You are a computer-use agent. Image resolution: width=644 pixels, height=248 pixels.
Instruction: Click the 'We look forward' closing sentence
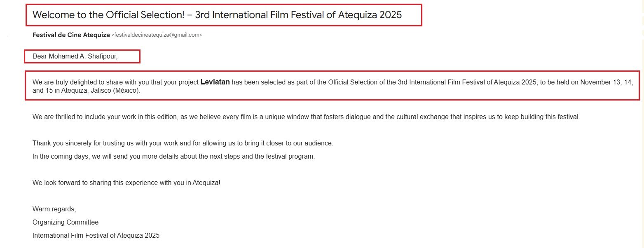tap(126, 182)
